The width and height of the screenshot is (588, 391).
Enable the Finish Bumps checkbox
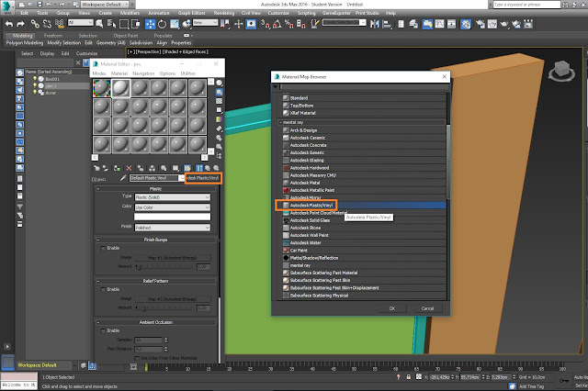point(102,248)
